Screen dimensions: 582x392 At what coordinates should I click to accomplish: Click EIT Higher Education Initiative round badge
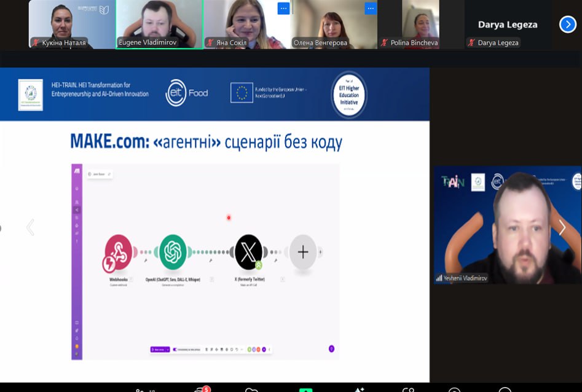pyautogui.click(x=348, y=95)
